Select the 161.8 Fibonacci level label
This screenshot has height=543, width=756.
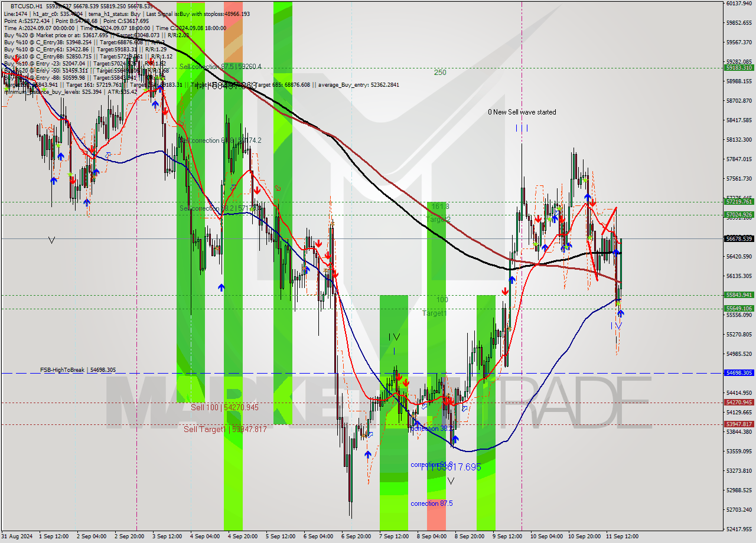440,207
